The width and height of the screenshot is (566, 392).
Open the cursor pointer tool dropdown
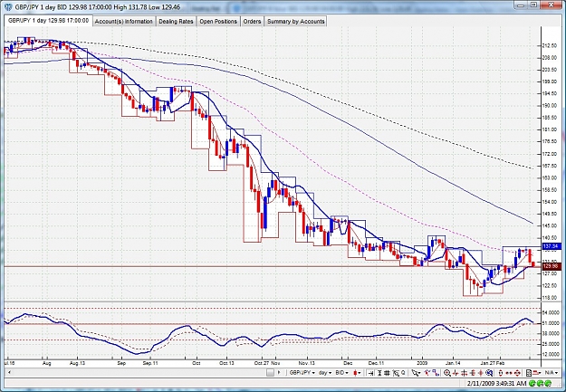click(416, 373)
